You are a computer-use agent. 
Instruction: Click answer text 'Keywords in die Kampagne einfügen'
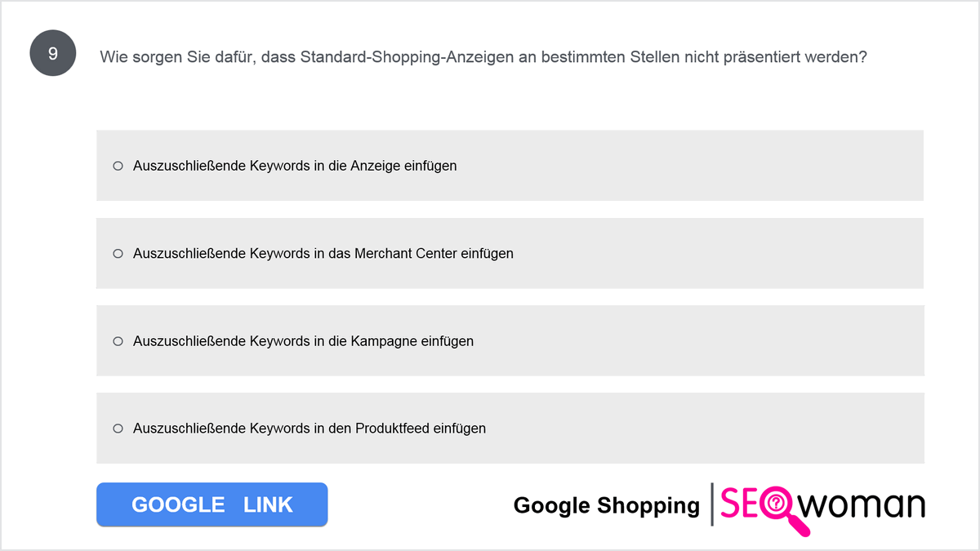pos(361,340)
